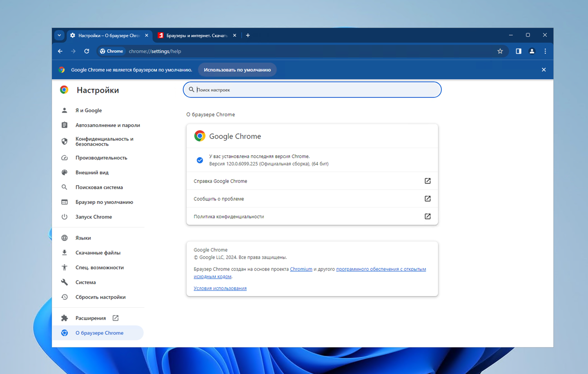Open Спец. возможности settings section
Image resolution: width=588 pixels, height=374 pixels.
pyautogui.click(x=98, y=268)
